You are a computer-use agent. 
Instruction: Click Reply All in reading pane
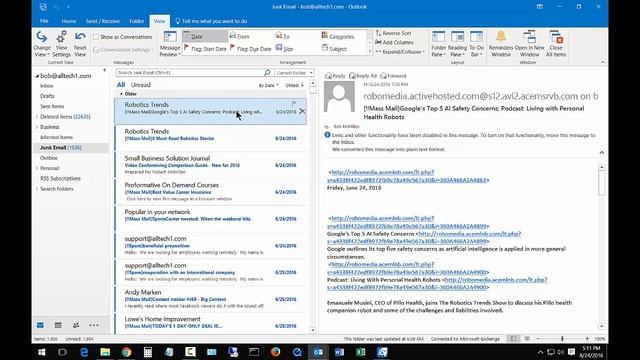(x=363, y=76)
